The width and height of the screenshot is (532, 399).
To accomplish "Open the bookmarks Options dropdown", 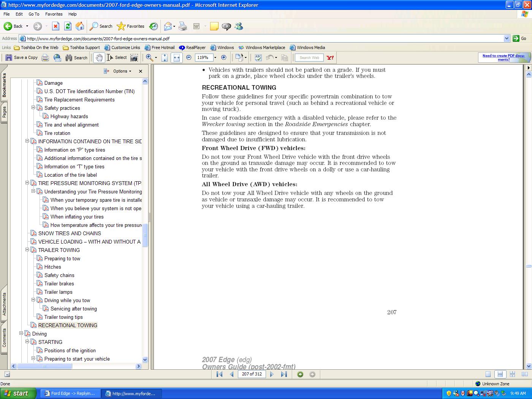I will 122,71.
